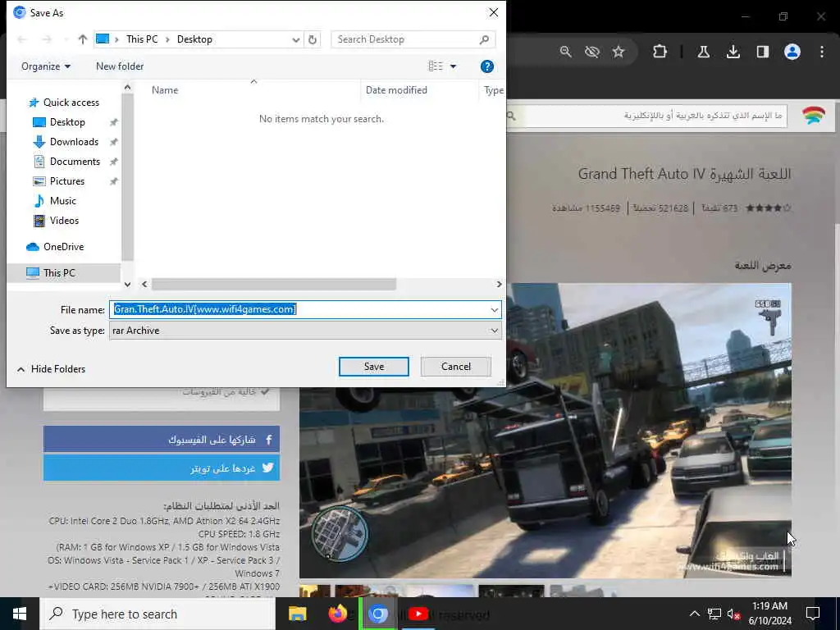Open Chrome profile avatar
This screenshot has height=630, width=840.
792,52
